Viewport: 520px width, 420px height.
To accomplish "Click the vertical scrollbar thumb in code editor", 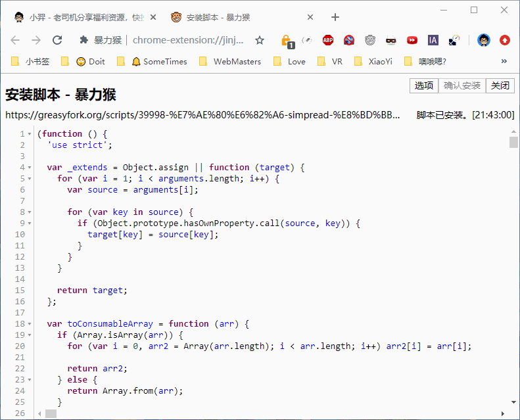I will tap(513, 142).
